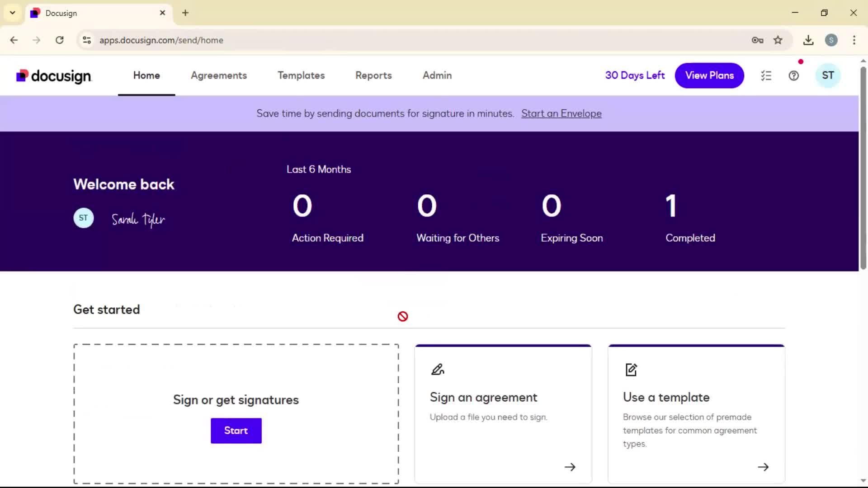Click the Get started heading

click(x=107, y=310)
